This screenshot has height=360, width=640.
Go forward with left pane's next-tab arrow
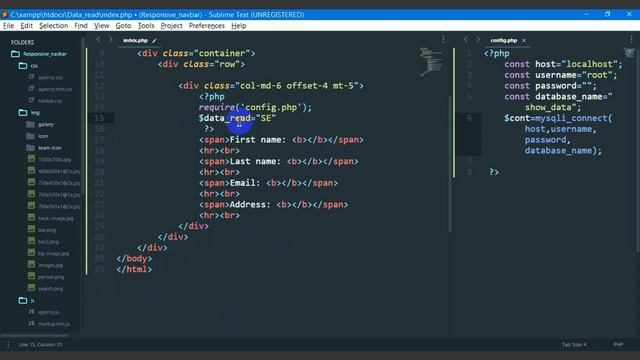110,40
